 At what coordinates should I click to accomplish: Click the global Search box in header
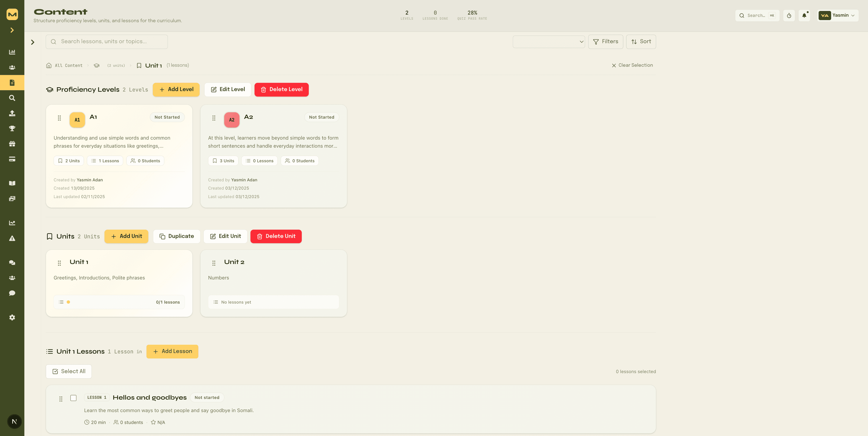(x=757, y=16)
